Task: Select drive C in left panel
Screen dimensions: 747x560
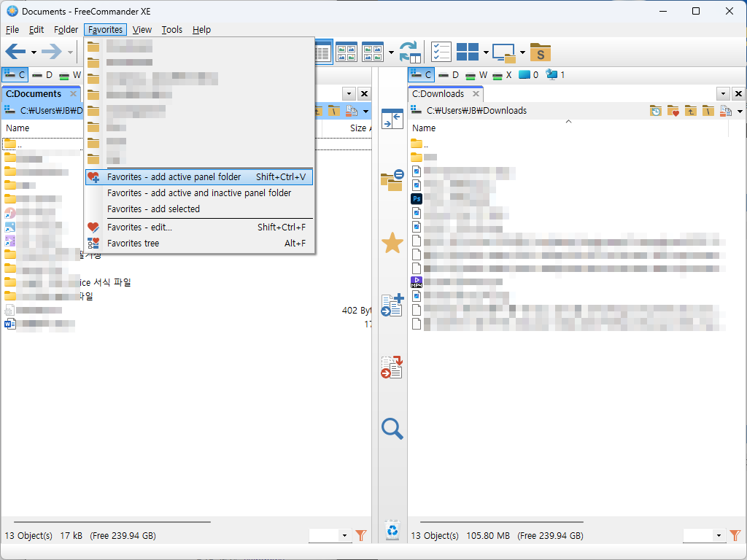Action: 15,75
